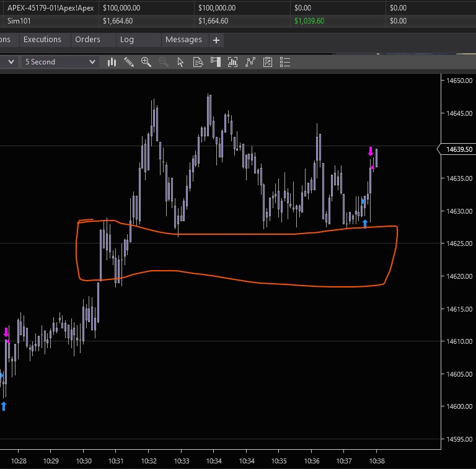Open the Data Series icon

point(233,62)
